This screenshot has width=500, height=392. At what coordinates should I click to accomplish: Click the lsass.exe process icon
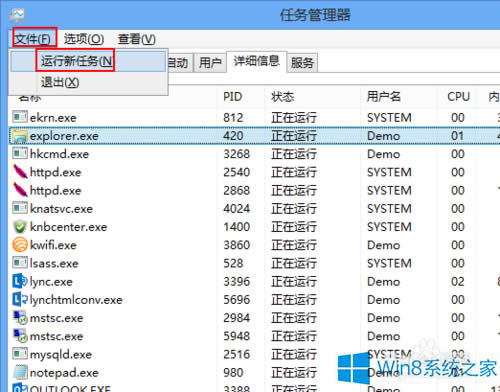(x=20, y=263)
